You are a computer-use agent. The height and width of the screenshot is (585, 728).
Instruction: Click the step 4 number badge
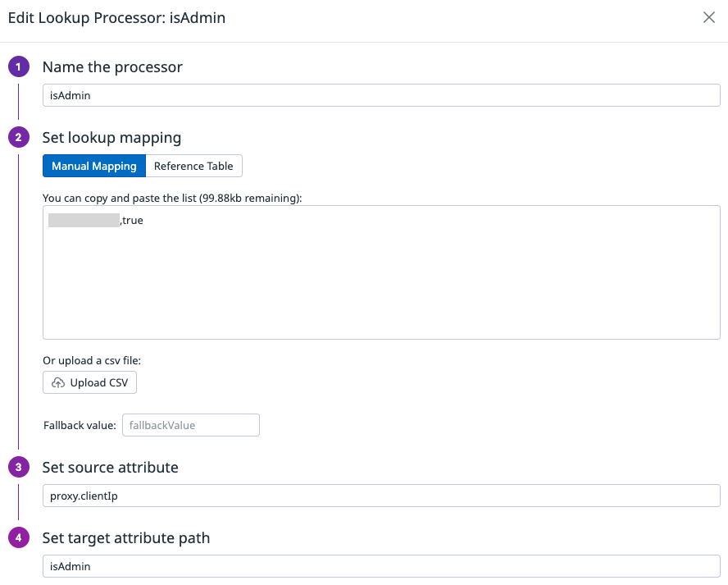pyautogui.click(x=18, y=538)
